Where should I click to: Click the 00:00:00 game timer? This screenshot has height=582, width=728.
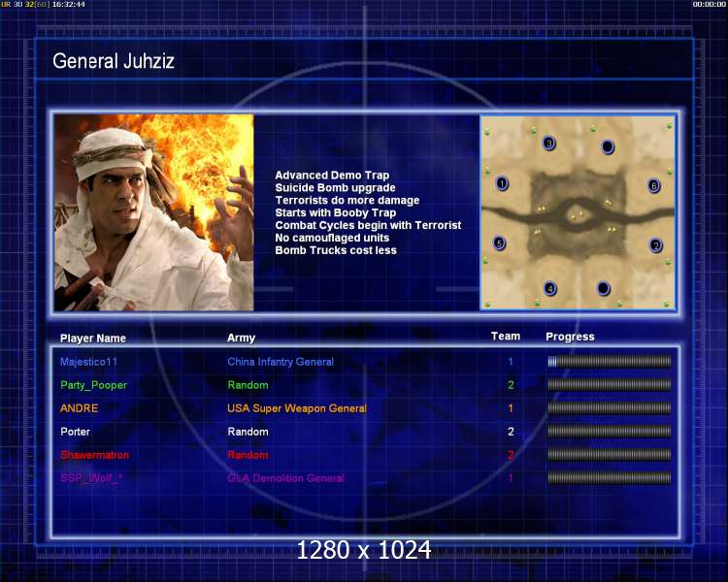(x=709, y=4)
